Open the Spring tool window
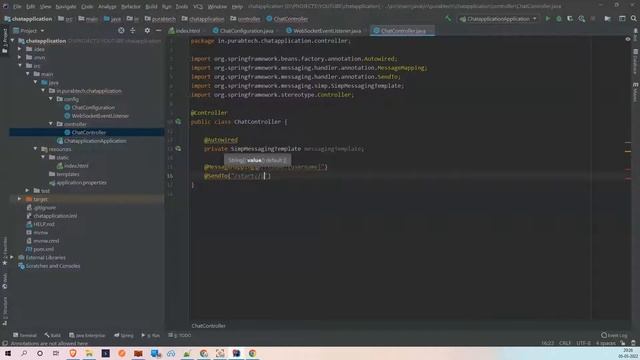The height and width of the screenshot is (360, 640). click(x=124, y=335)
